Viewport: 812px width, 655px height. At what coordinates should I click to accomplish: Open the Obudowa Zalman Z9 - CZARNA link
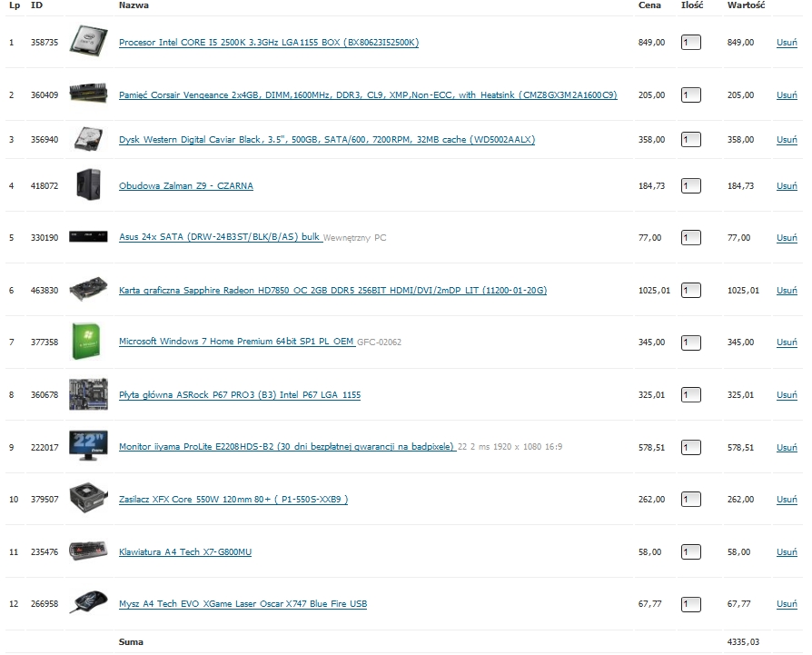186,186
